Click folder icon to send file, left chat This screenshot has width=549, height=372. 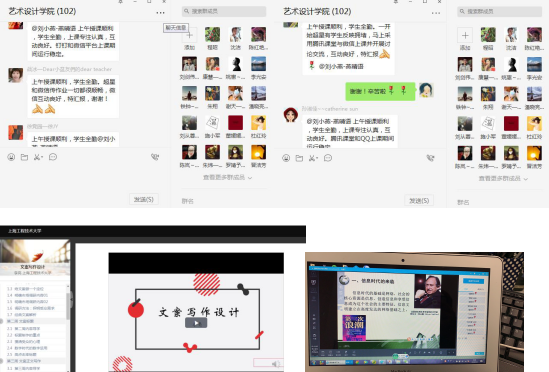click(x=24, y=157)
